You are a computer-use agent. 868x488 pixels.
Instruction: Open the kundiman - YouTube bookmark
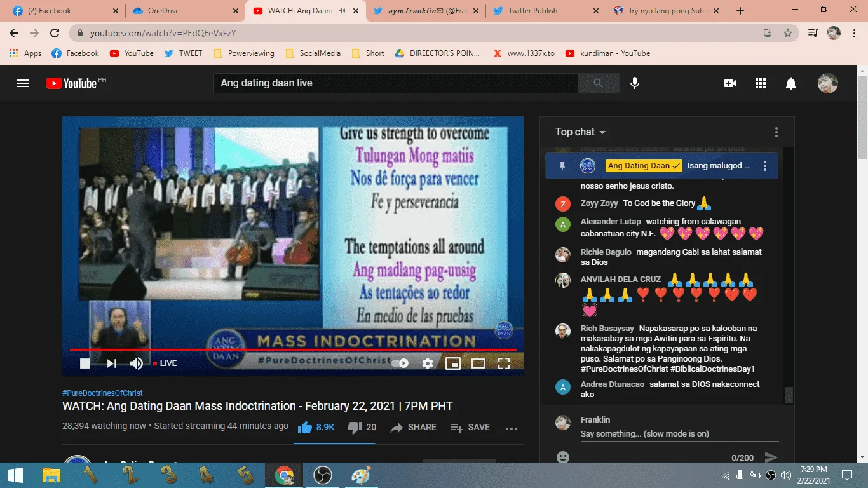(x=607, y=53)
